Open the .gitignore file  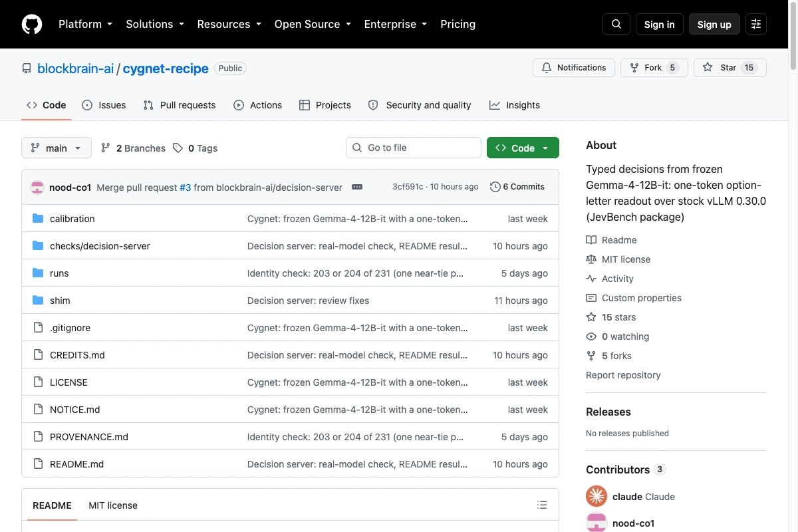pyautogui.click(x=70, y=328)
